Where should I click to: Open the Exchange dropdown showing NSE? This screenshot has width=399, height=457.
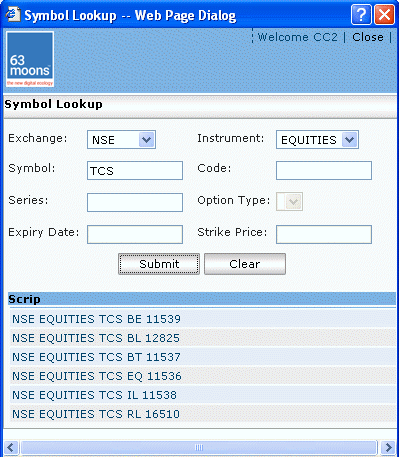click(121, 139)
